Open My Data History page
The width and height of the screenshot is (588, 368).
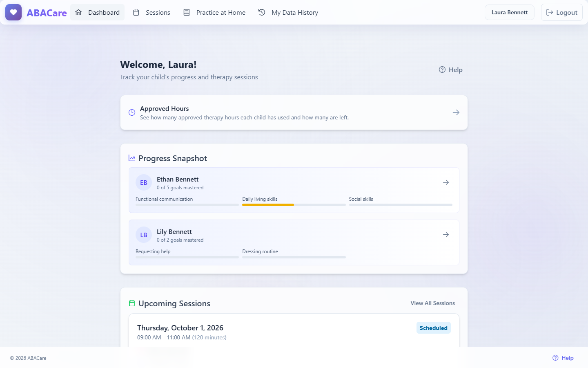coord(288,12)
